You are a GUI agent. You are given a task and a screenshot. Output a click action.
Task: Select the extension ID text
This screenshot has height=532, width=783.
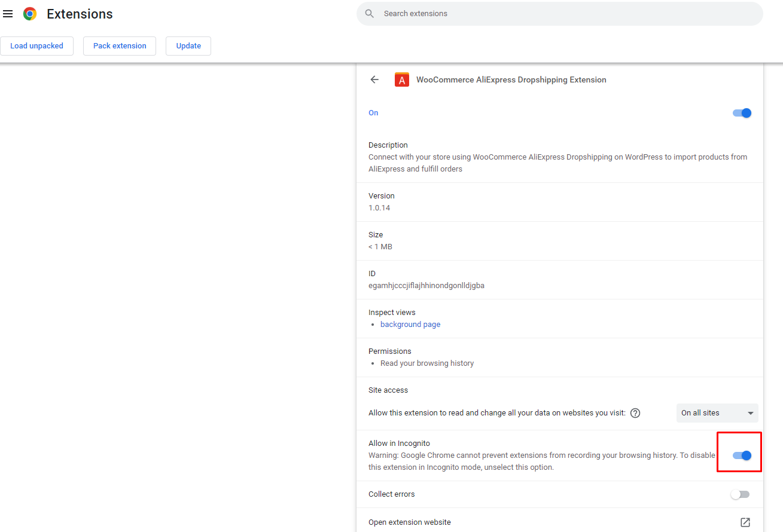click(426, 286)
